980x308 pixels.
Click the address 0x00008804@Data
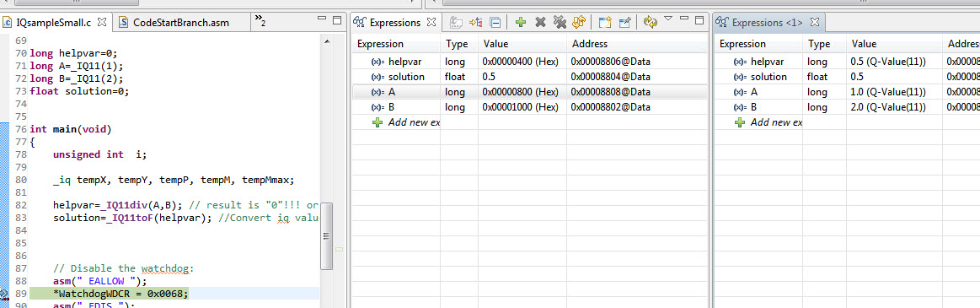pos(611,77)
